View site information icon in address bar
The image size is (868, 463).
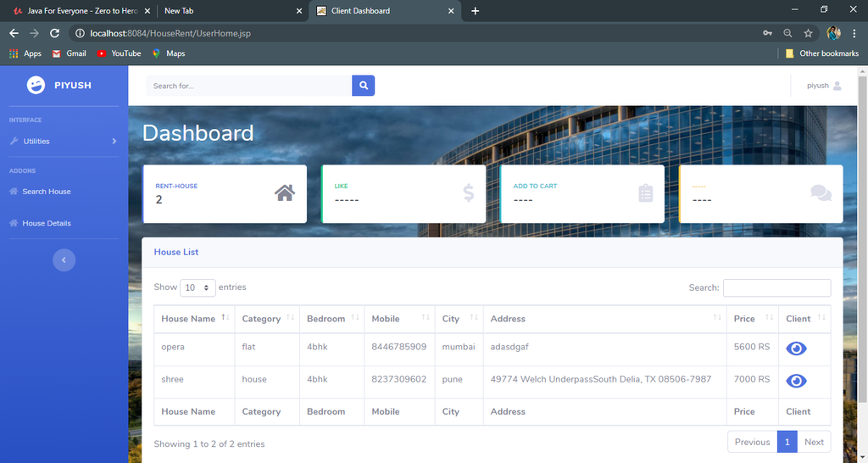coord(80,33)
